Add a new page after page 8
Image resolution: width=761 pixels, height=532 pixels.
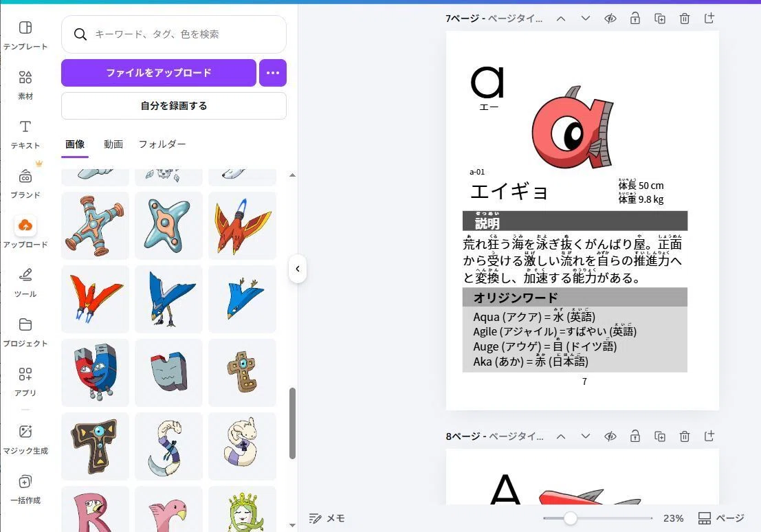(709, 436)
